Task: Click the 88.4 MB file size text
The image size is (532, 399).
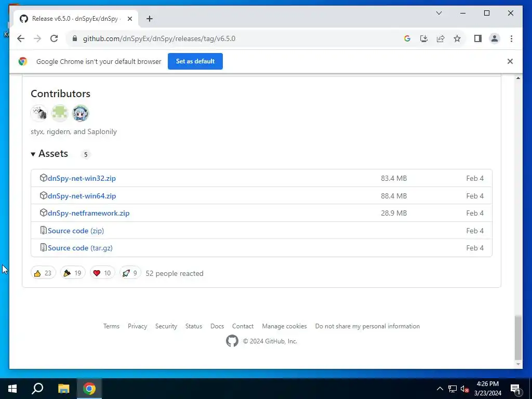Action: [x=394, y=196]
